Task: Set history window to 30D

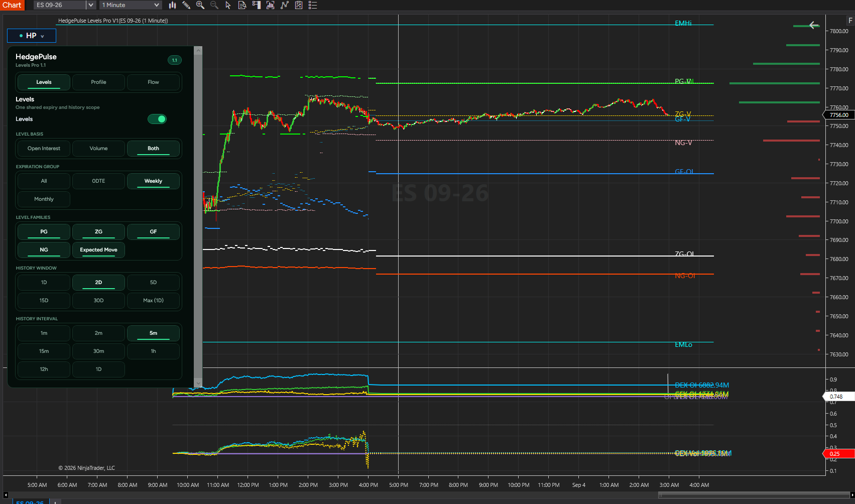Action: point(98,301)
